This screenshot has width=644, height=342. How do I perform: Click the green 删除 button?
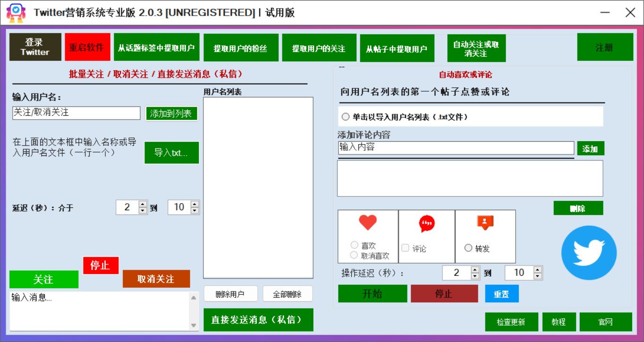(578, 208)
